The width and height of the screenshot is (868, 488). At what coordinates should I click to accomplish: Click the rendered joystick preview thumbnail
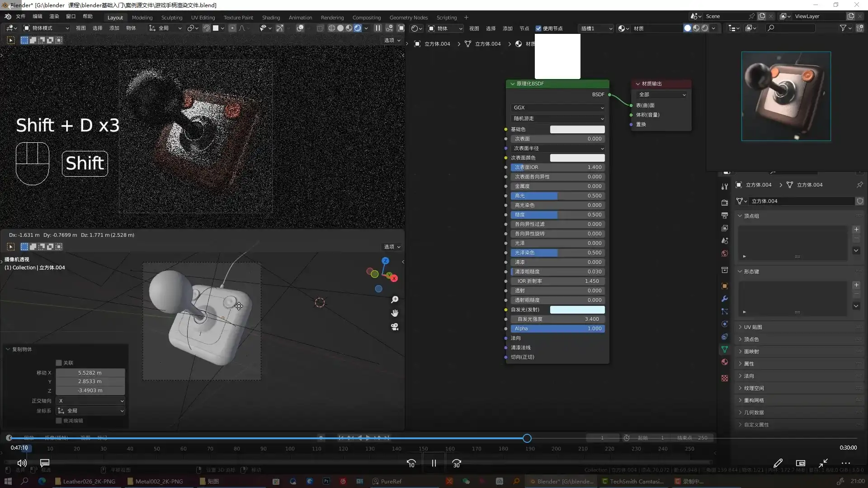(786, 96)
